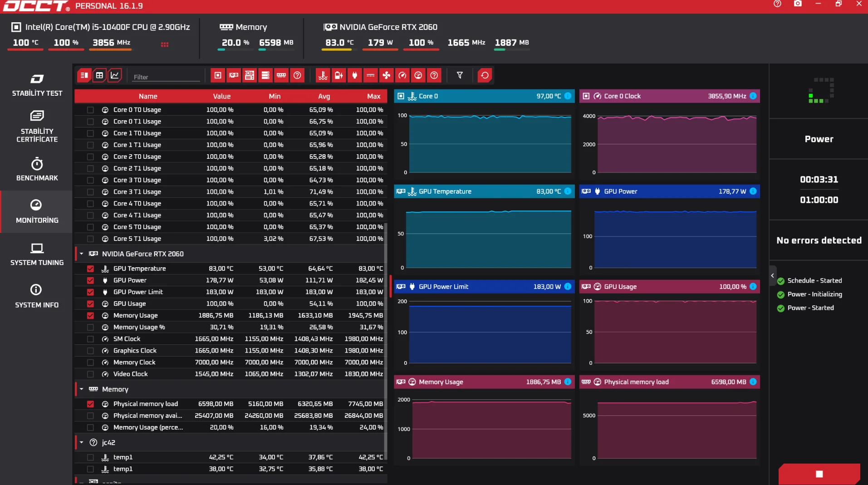Open info for the Core 0 graph

pyautogui.click(x=568, y=96)
